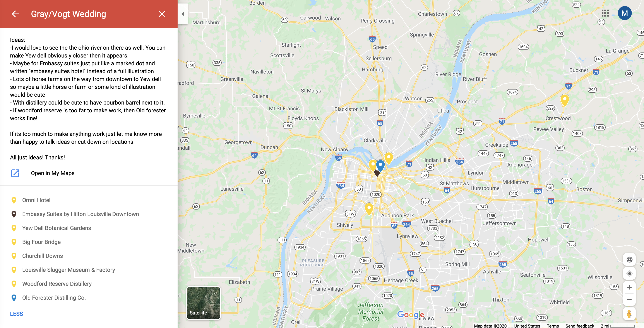Zoom in on the map
This screenshot has height=328, width=644.
pos(629,287)
